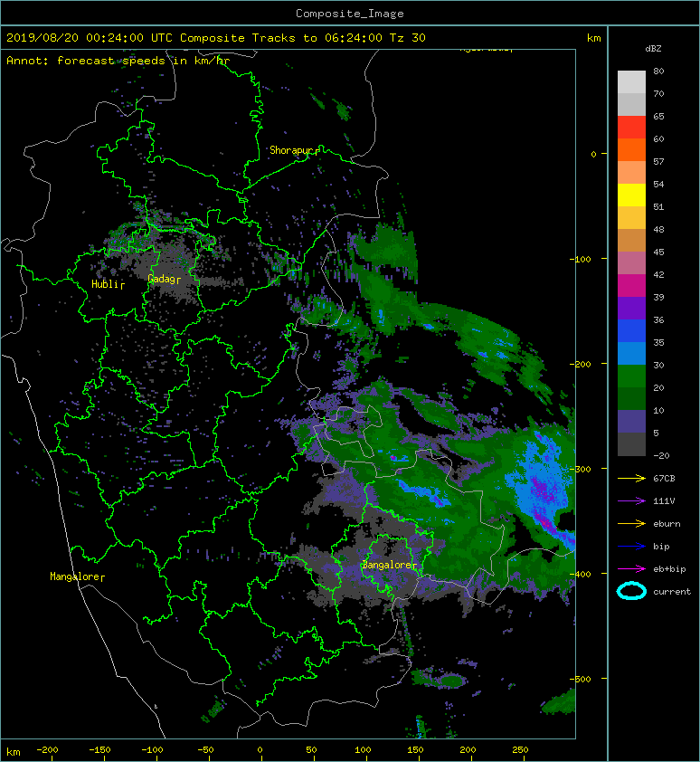
Task: Click the magenta eb+bip arrow in legend
Action: (x=631, y=569)
